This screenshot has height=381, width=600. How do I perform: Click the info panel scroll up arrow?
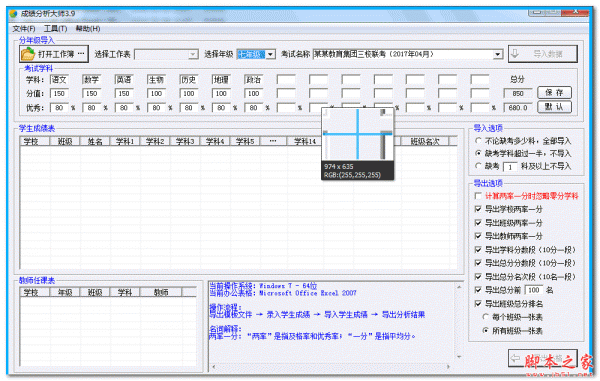tap(459, 287)
